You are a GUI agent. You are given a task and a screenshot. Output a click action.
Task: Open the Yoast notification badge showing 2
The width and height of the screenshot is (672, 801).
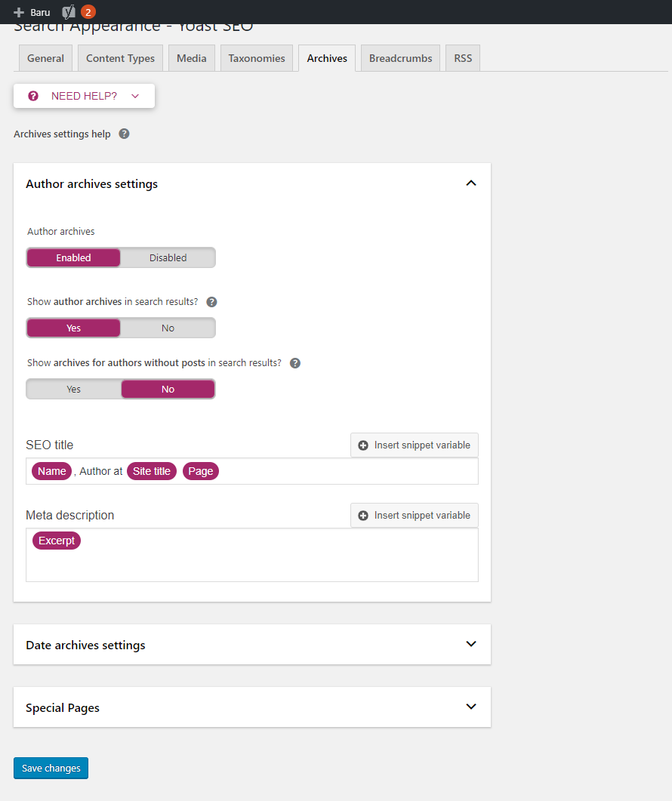click(88, 12)
